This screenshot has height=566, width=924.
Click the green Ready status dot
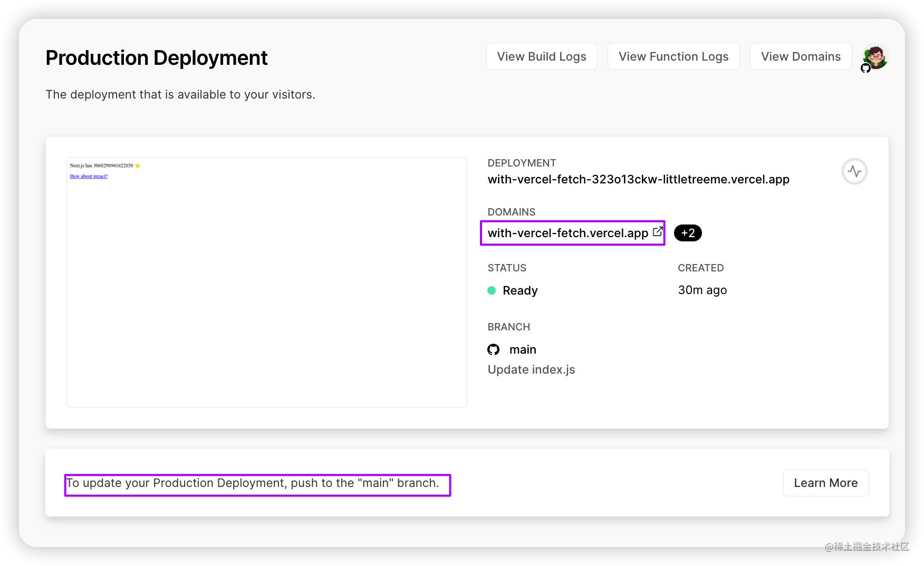[x=492, y=290]
